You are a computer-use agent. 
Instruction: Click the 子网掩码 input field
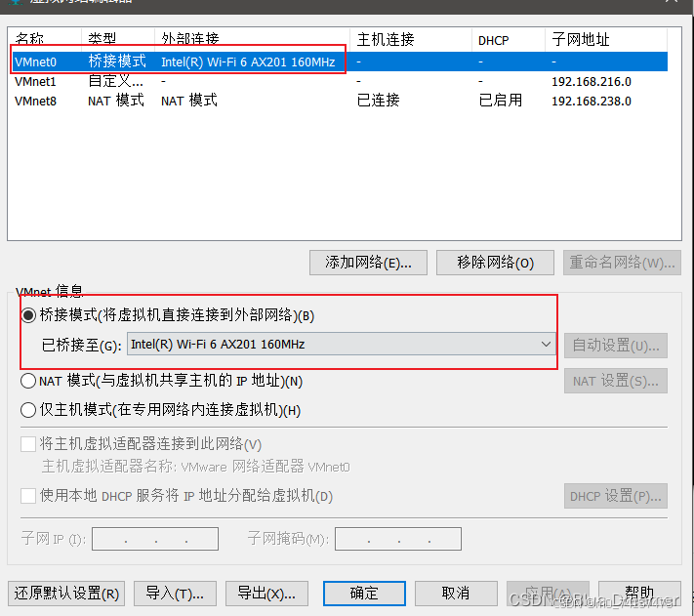click(398, 539)
